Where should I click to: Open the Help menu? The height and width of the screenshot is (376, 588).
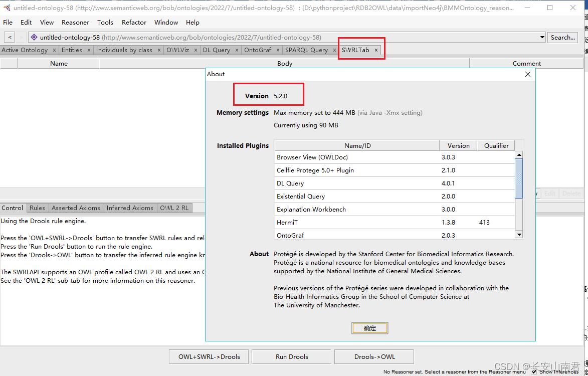coord(193,23)
